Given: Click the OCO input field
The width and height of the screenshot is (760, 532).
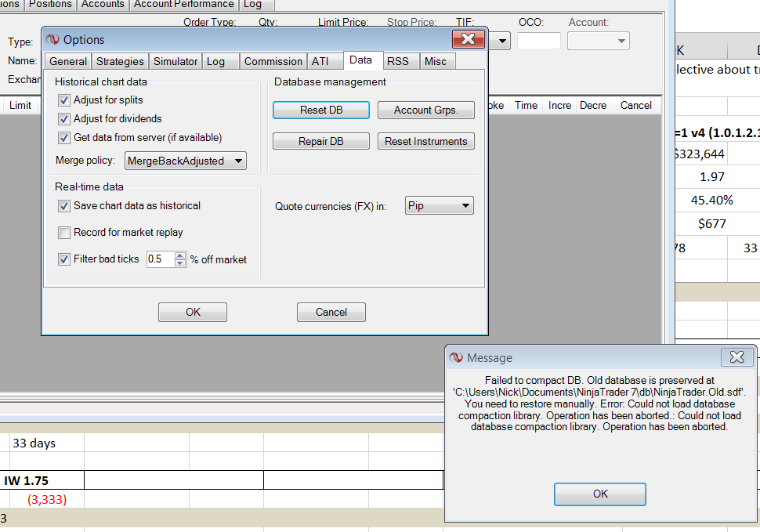Looking at the screenshot, I should coord(538,42).
